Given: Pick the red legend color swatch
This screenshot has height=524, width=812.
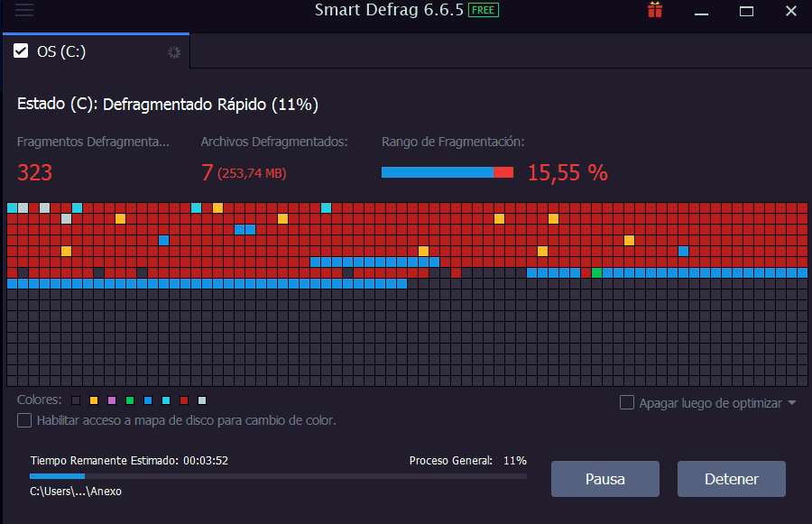Looking at the screenshot, I should coord(184,400).
